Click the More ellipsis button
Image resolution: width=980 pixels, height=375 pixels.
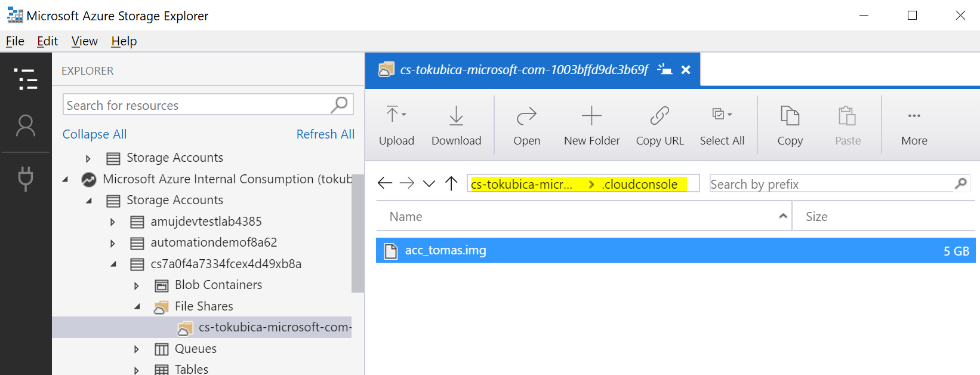click(x=914, y=125)
